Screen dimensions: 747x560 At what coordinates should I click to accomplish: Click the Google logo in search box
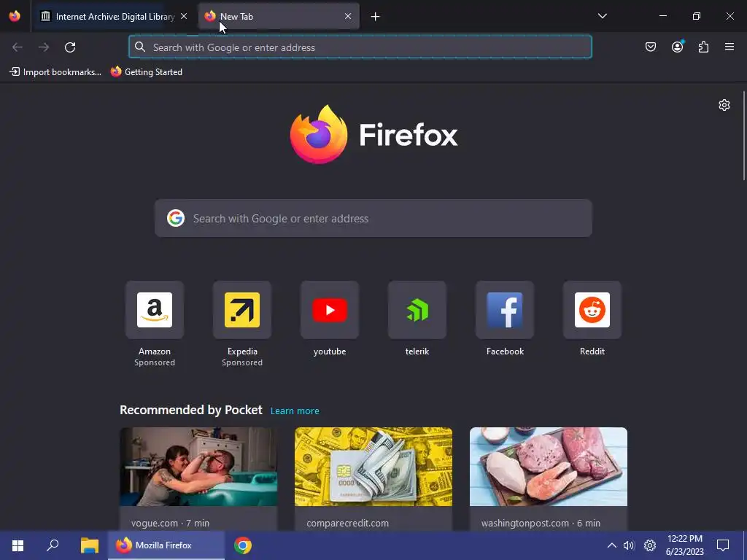(176, 218)
